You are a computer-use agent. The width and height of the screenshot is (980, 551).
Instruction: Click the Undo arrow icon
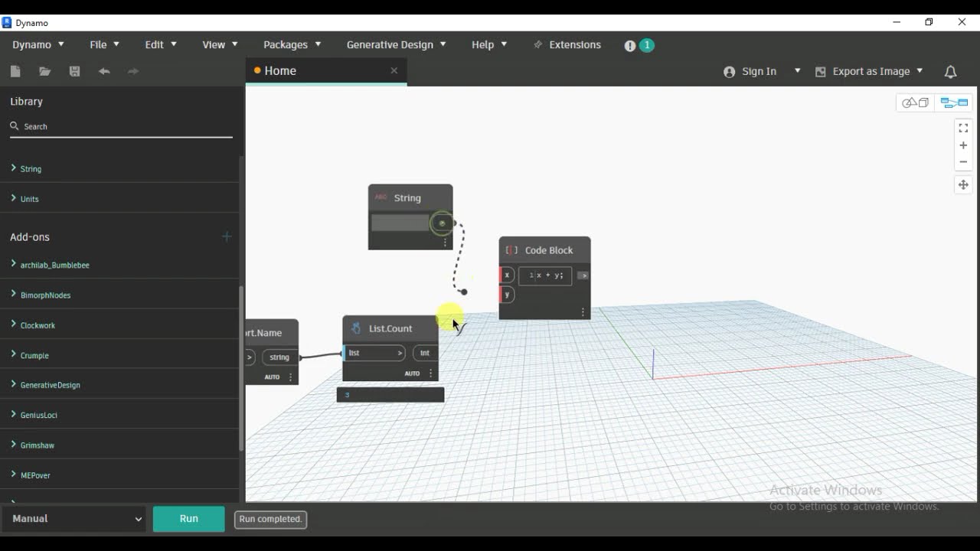click(104, 71)
